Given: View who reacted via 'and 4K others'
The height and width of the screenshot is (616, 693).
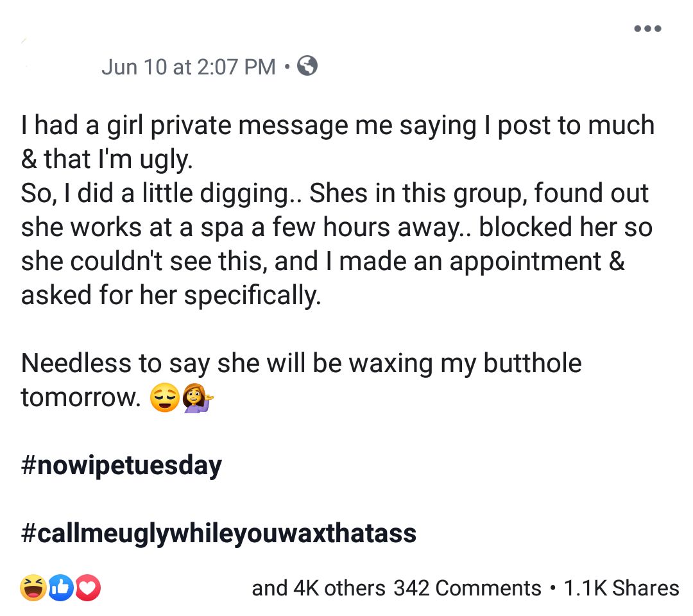Looking at the screenshot, I should (318, 588).
